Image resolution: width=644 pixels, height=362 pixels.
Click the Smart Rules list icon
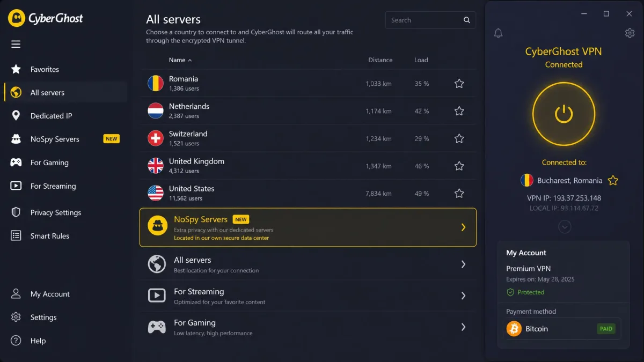click(16, 235)
